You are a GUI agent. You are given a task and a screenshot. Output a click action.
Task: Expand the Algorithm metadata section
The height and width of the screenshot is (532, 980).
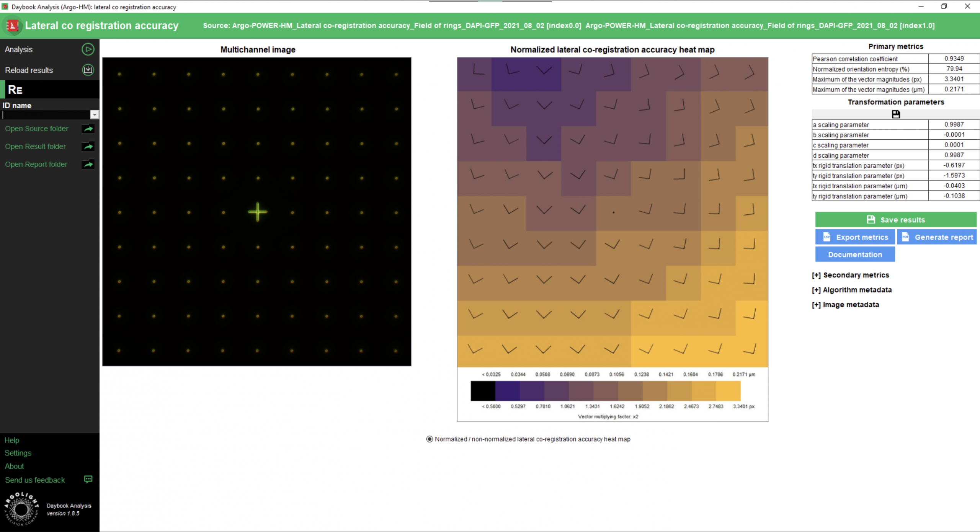coord(851,290)
